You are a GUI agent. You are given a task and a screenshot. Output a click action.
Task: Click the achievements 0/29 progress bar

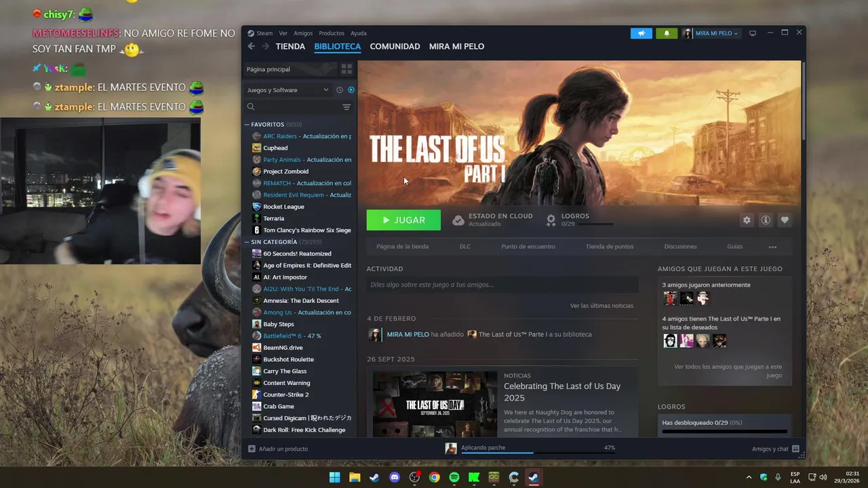724,431
